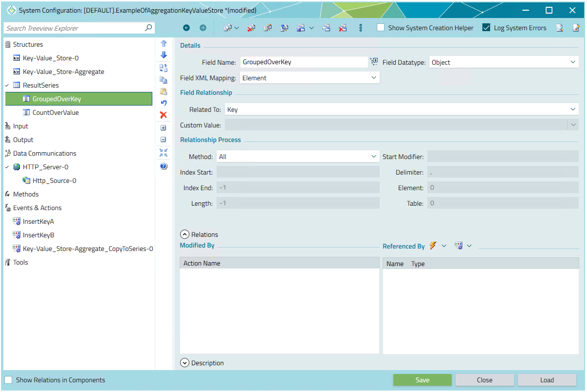
Task: Click the navigate back arrow in toolbar
Action: pos(186,28)
